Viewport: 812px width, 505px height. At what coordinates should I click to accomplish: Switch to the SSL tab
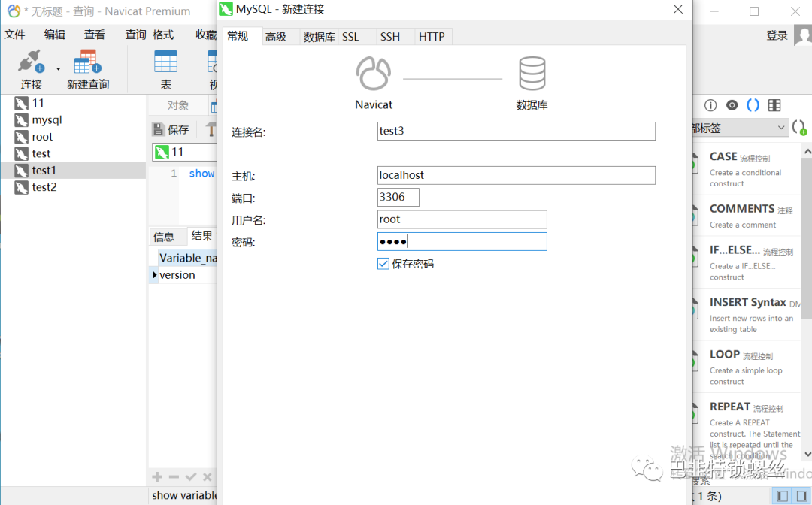click(x=357, y=37)
